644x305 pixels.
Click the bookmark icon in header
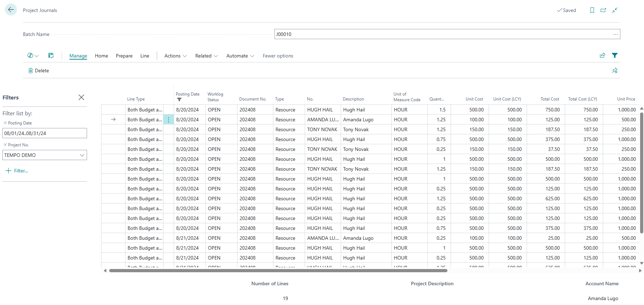(x=592, y=10)
